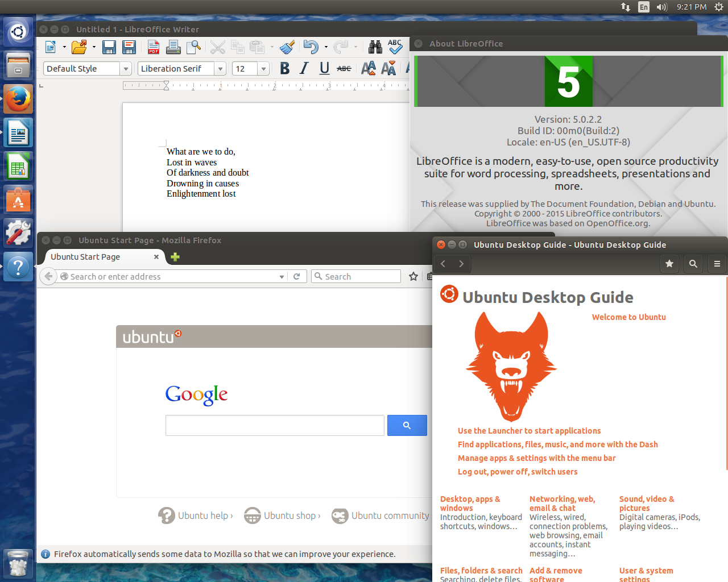Open the sound volume menu in top panel
The height and width of the screenshot is (582, 728).
661,7
